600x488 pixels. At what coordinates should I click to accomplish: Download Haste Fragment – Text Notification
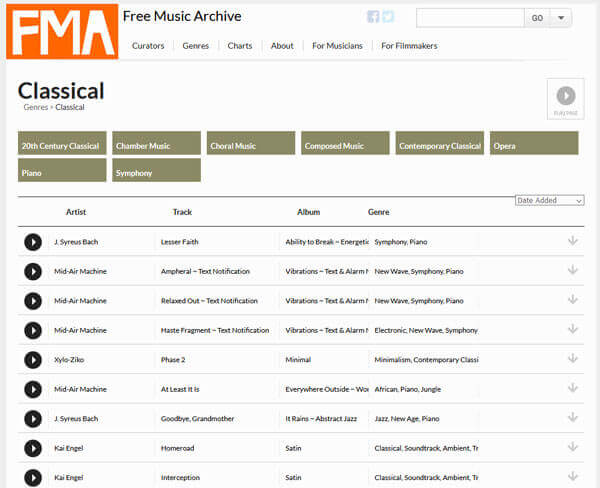[572, 329]
